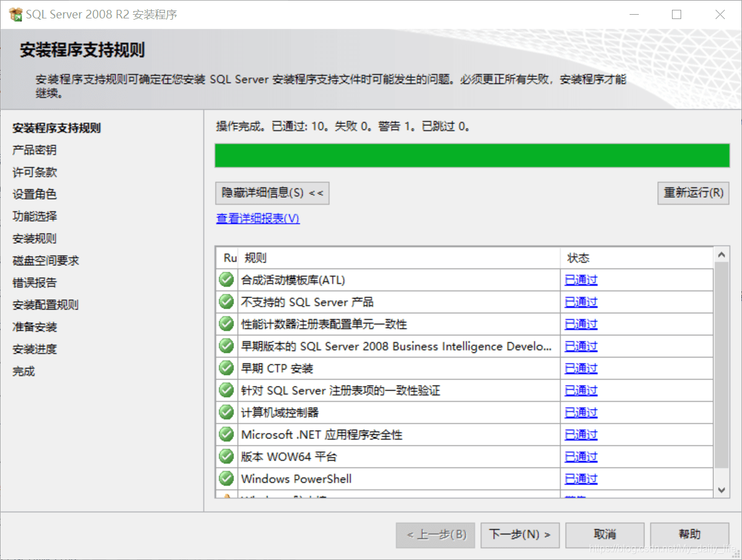Click the green progress bar

pyautogui.click(x=472, y=155)
